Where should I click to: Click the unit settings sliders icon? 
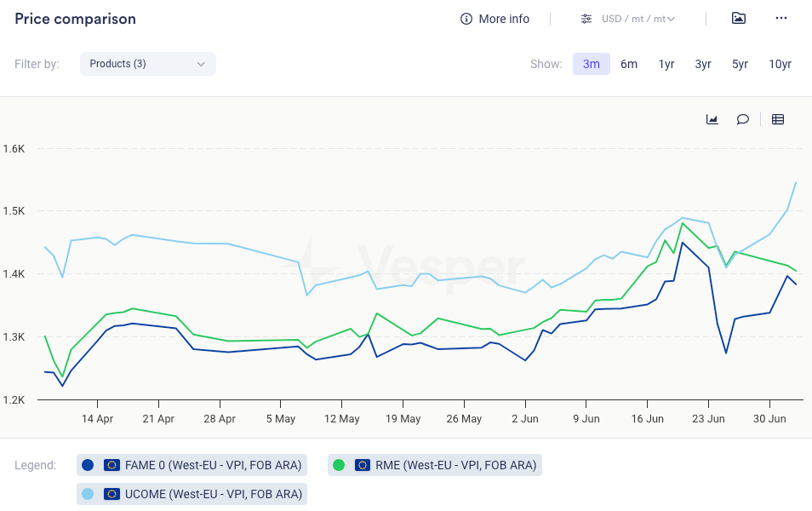coord(586,19)
